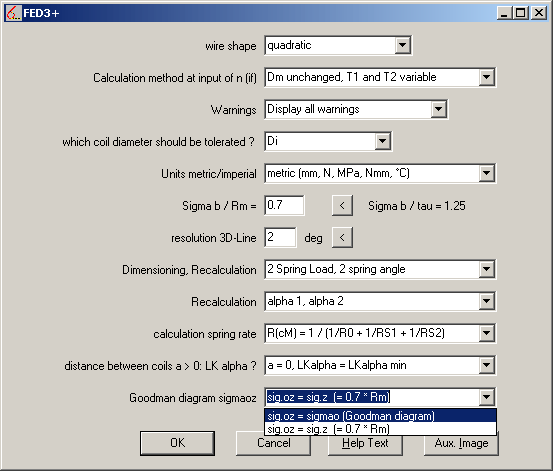
Task: Open the Units metric/imperial dropdown
Action: [486, 173]
